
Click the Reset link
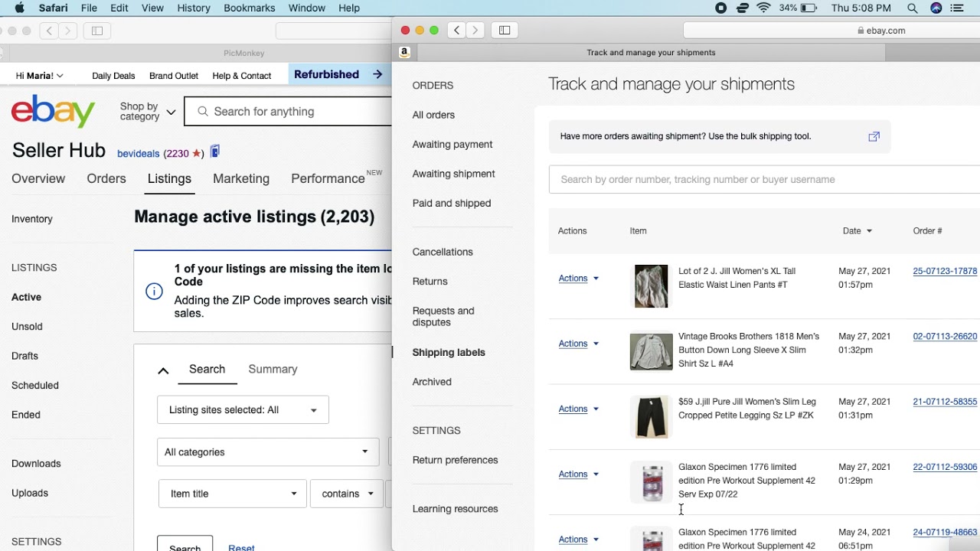[241, 548]
